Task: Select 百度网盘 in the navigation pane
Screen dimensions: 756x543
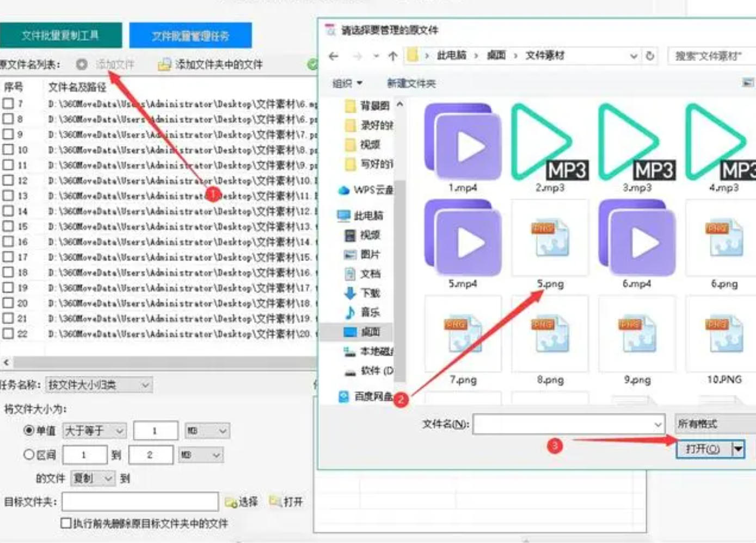Action: (366, 396)
